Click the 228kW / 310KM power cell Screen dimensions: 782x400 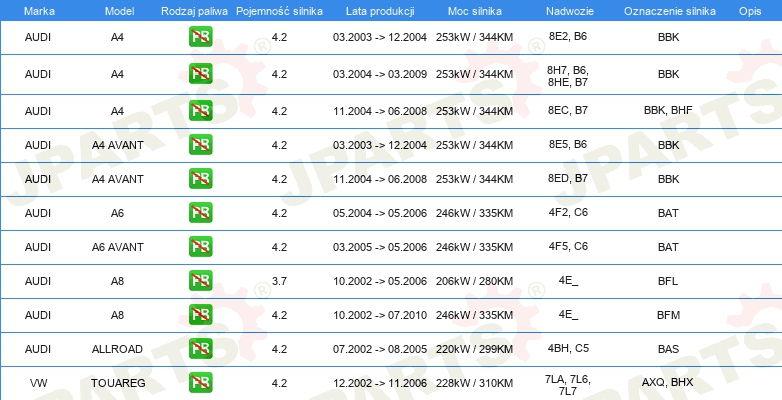pyautogui.click(x=474, y=384)
